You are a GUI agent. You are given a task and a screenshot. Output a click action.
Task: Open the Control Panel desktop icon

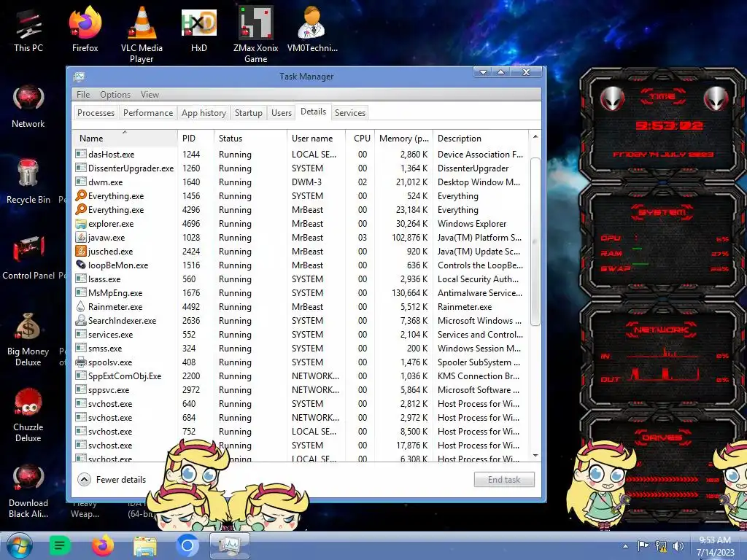pos(28,257)
